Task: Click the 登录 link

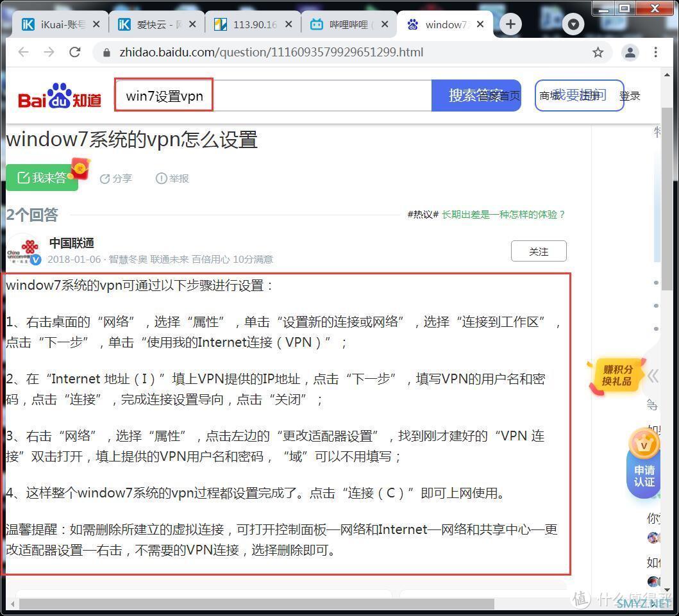Action: click(x=630, y=96)
